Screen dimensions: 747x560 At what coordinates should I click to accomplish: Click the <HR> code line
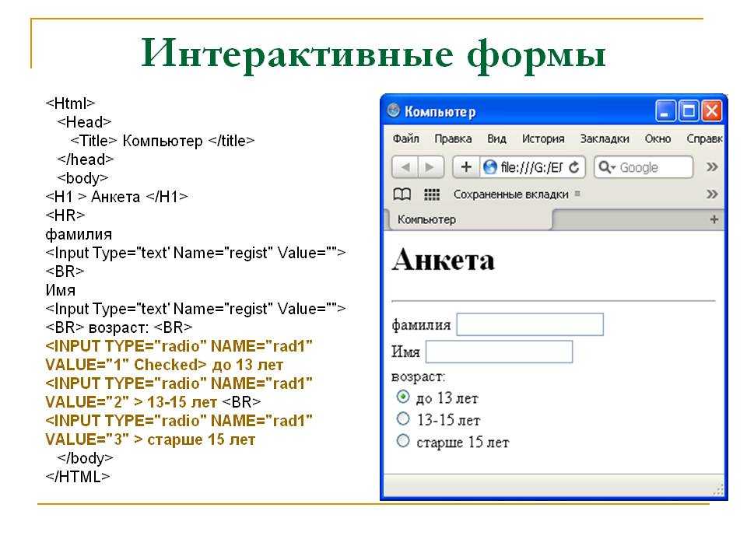pos(65,215)
